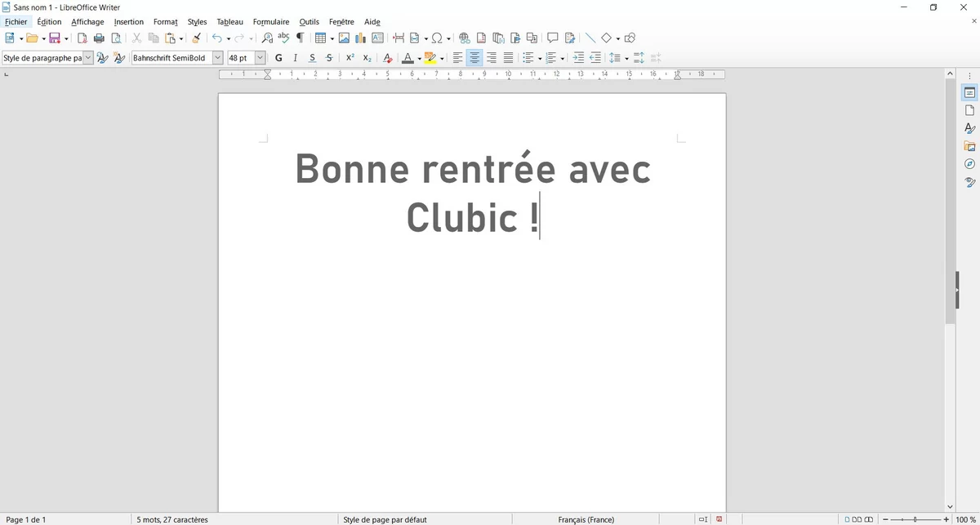Increase paragraph spacing icon

tap(639, 58)
